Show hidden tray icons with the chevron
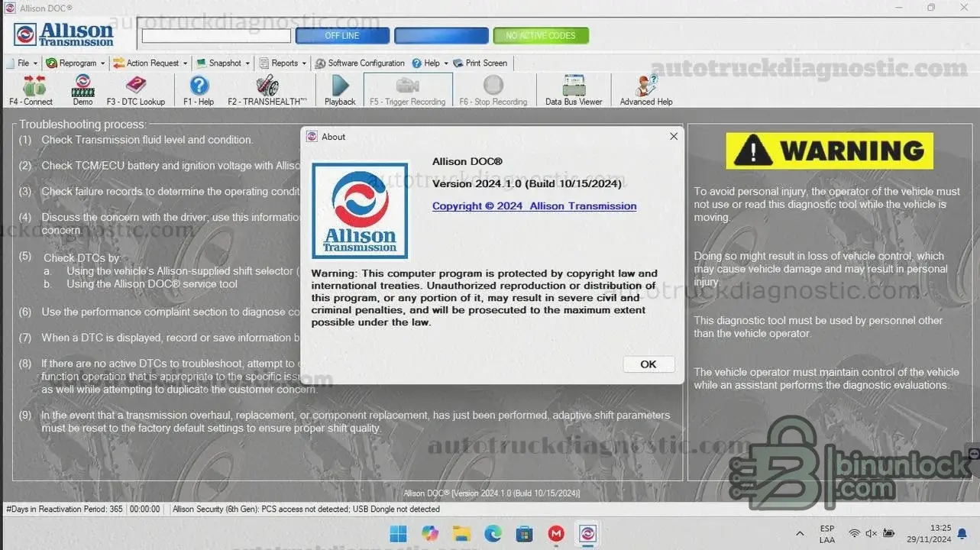980x550 pixels. [800, 533]
